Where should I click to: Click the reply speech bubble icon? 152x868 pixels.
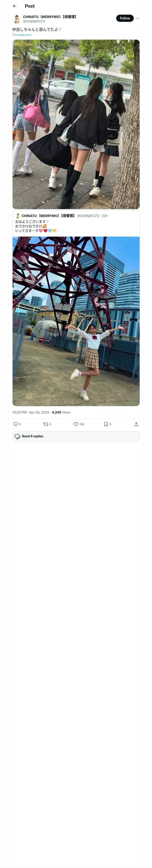(x=16, y=424)
